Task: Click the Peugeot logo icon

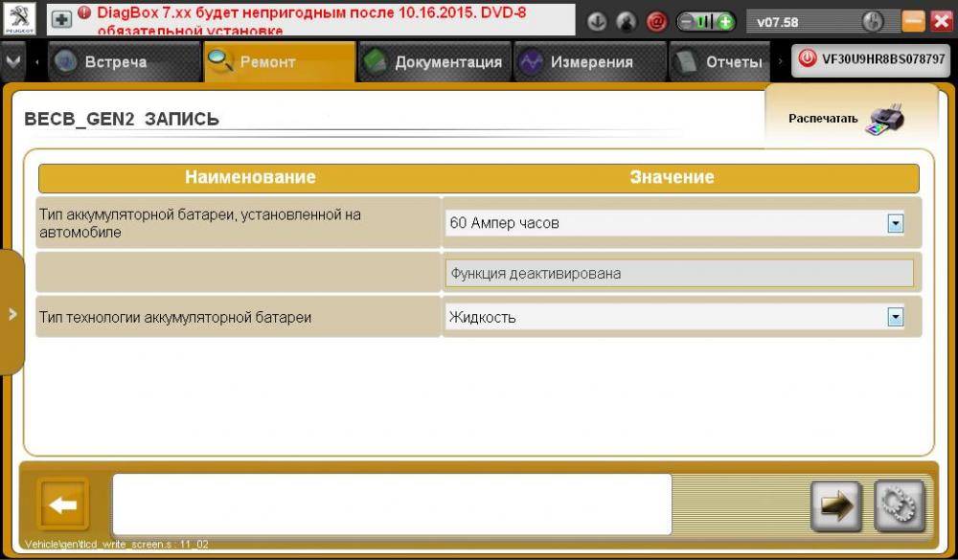Action: (x=20, y=19)
